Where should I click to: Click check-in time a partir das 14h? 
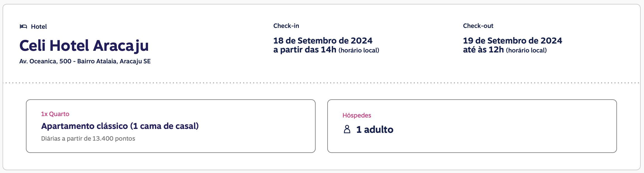[305, 50]
